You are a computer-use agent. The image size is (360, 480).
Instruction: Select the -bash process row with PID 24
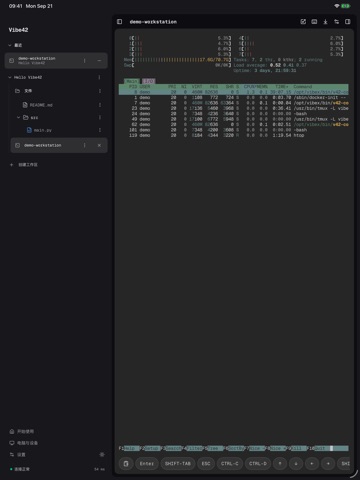(234, 114)
